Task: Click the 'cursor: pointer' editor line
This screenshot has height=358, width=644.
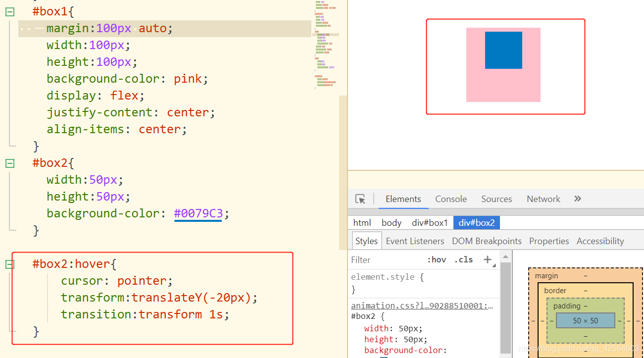Action: click(x=117, y=281)
